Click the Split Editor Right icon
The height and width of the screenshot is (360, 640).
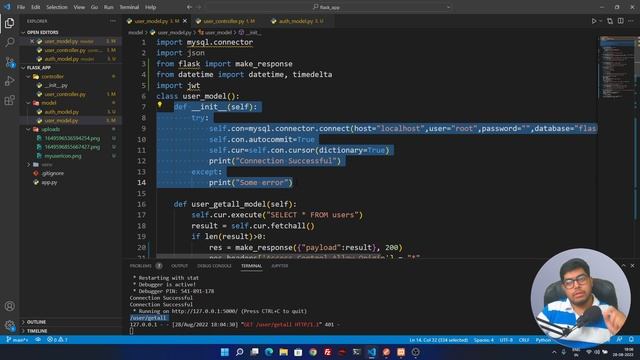[x=620, y=21]
